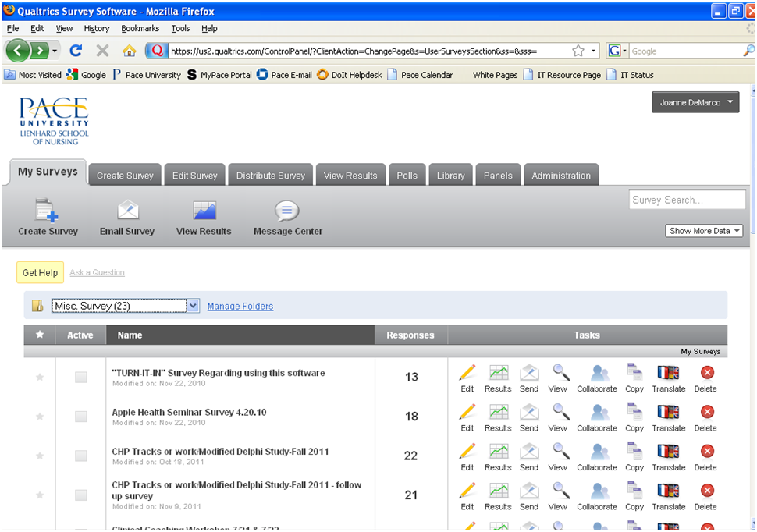Star the TURN-IT-IN survey as favorite
Screen dimensions: 757x532
point(40,378)
